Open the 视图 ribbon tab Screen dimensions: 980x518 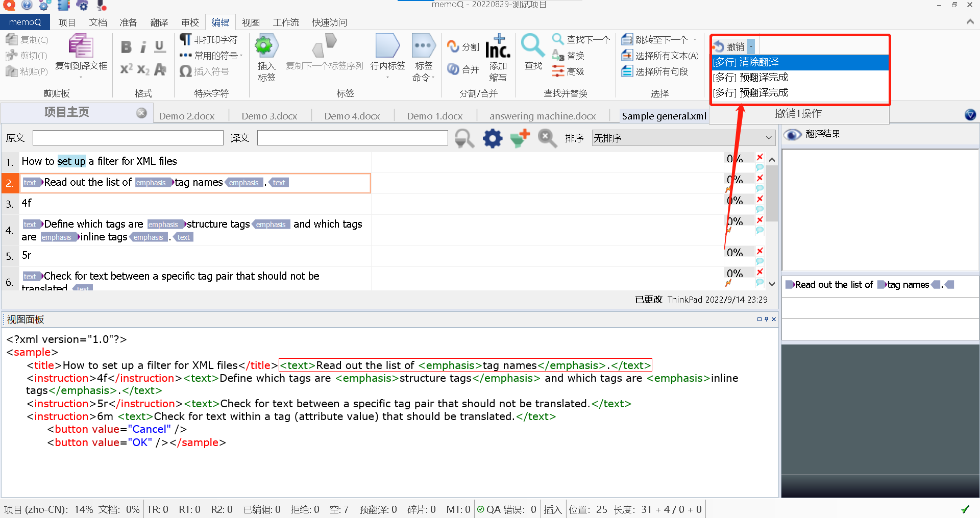pos(251,22)
